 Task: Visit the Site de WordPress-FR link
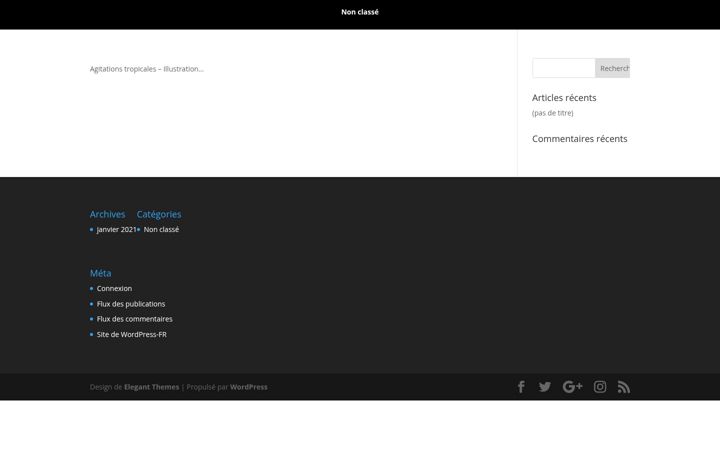click(132, 335)
